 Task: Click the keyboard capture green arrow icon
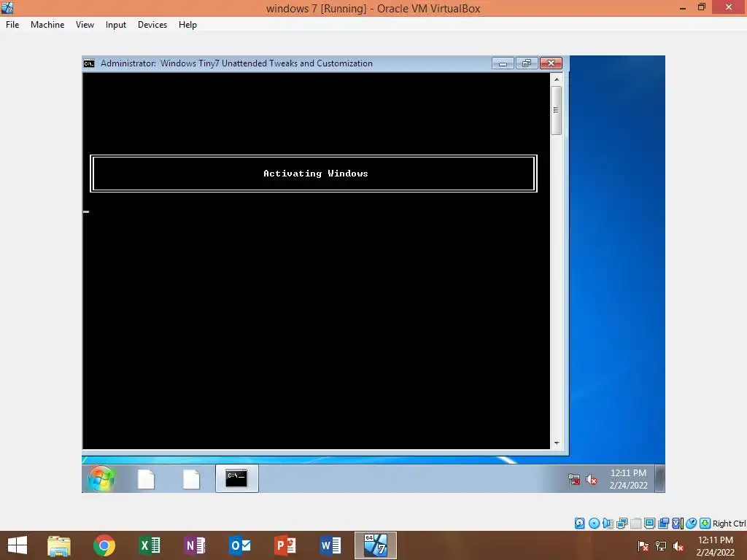tap(705, 524)
